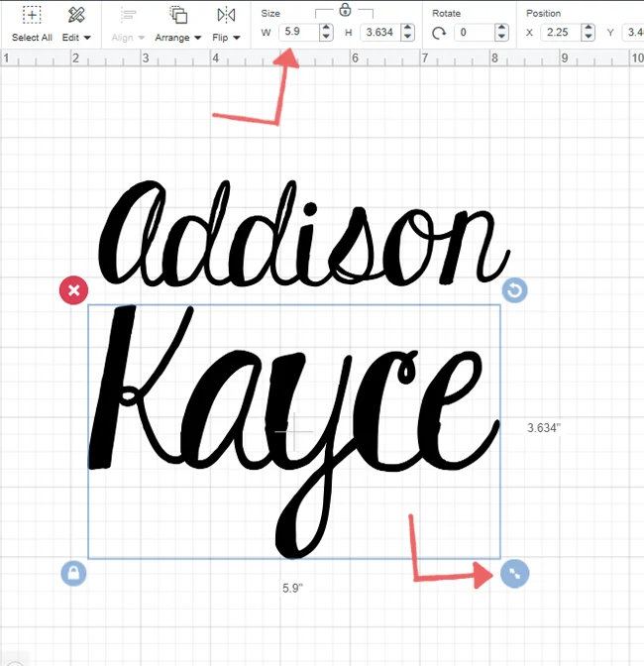Increase height with the up stepper

[x=407, y=27]
